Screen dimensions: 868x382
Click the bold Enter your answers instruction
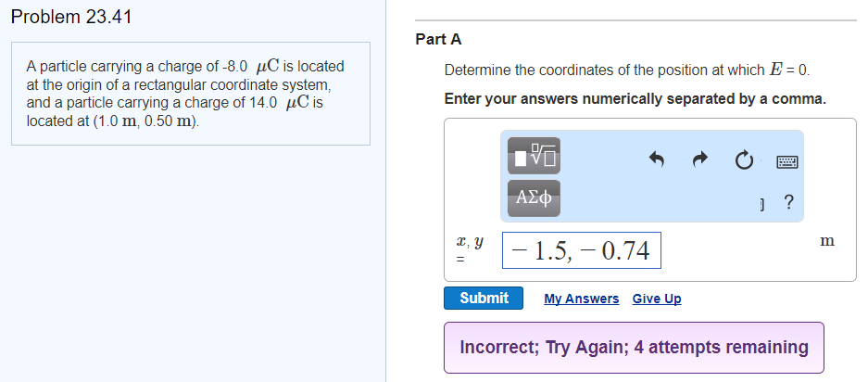coord(635,99)
